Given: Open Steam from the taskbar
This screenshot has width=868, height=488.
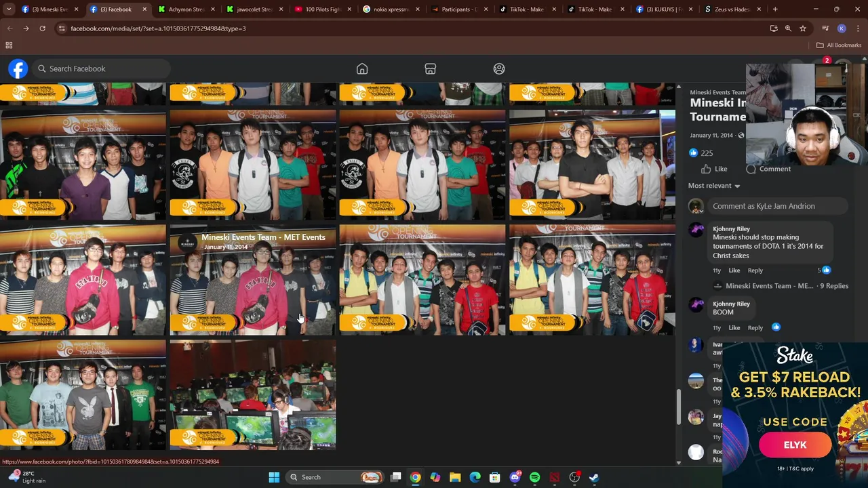Looking at the screenshot, I should point(594,477).
